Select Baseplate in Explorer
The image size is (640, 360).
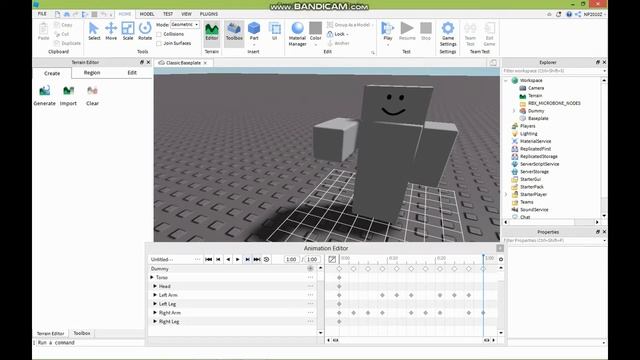[x=538, y=118]
